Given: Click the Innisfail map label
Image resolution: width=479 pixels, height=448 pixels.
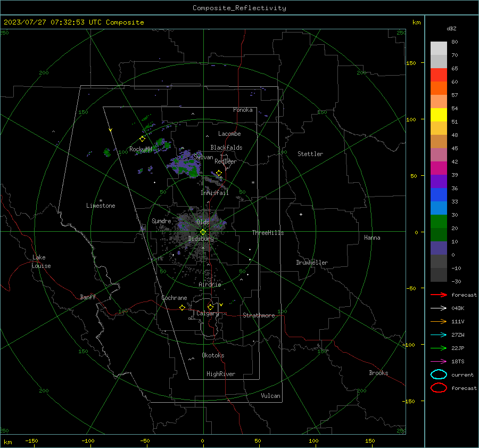Looking at the screenshot, I should click(214, 193).
